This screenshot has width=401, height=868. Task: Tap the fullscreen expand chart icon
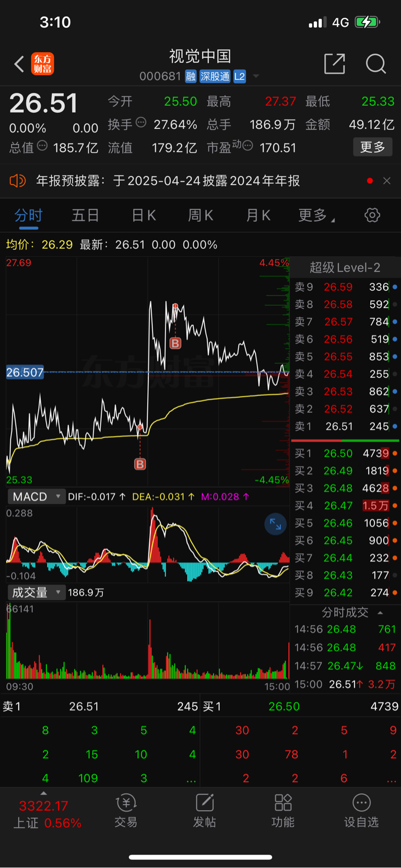[276, 524]
